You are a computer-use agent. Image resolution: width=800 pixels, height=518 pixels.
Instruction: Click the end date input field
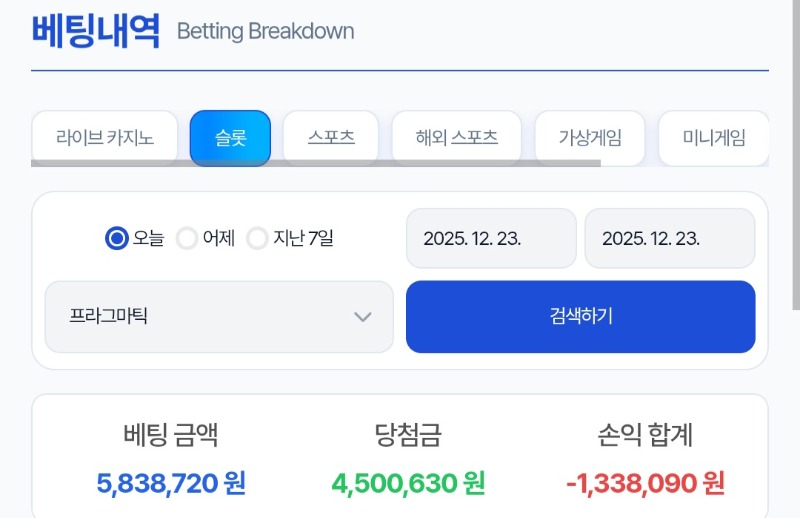(x=669, y=238)
